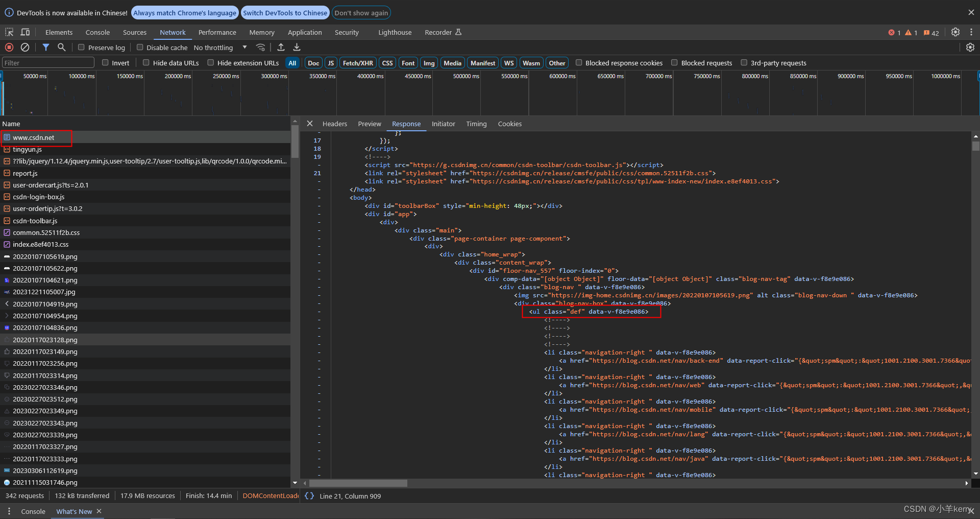Check Hide data URLs
The image size is (980, 519).
click(x=146, y=62)
